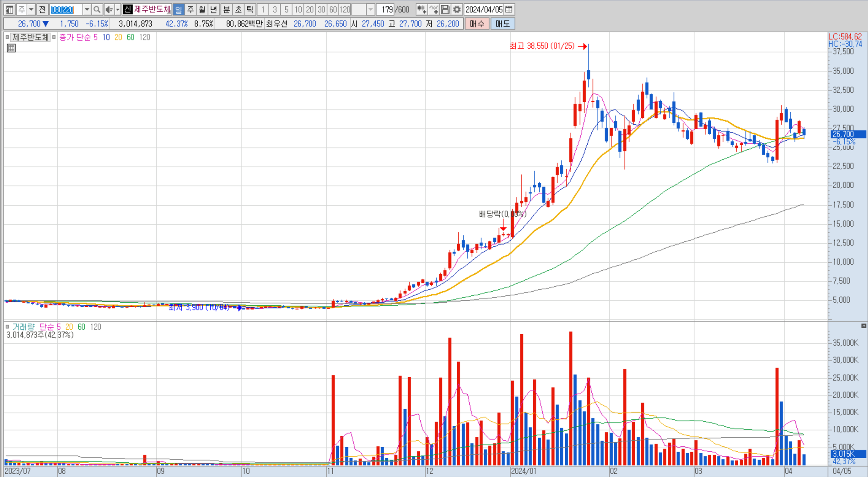The width and height of the screenshot is (868, 477).
Task: Choose the 1 interval button
Action: (x=263, y=9)
